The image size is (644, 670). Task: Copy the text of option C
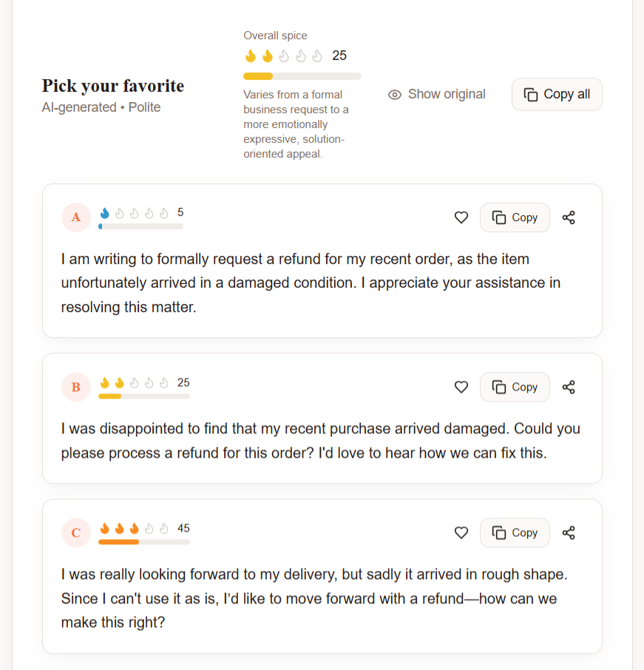[x=515, y=532]
